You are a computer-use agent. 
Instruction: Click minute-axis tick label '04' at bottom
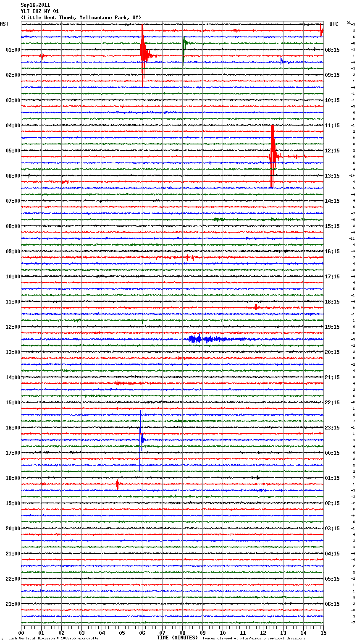[x=102, y=633]
